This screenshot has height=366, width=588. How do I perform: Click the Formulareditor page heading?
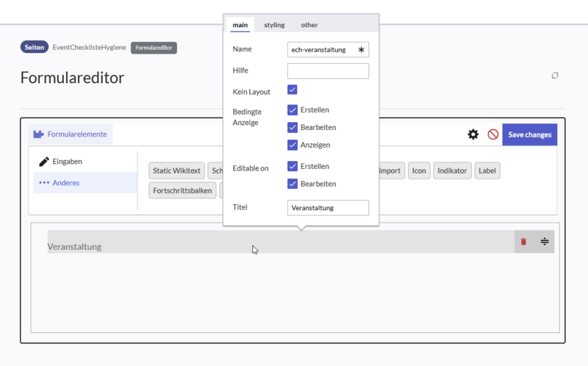tap(72, 78)
